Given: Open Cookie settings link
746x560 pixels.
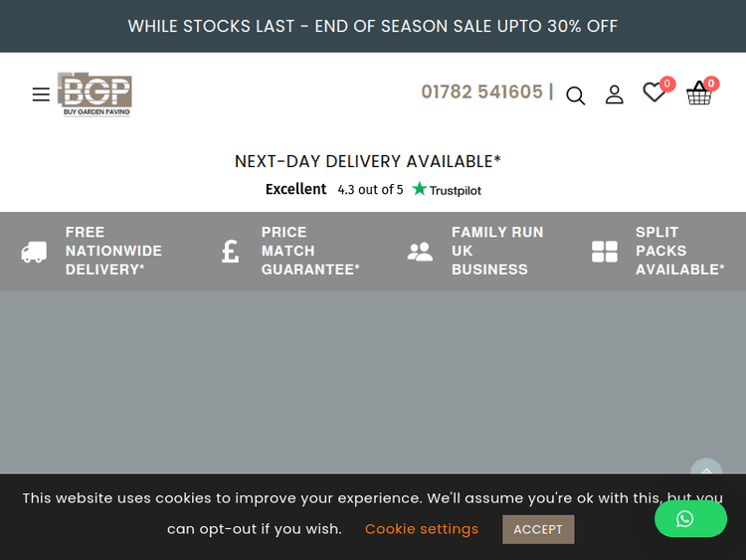Looking at the screenshot, I should 422,529.
